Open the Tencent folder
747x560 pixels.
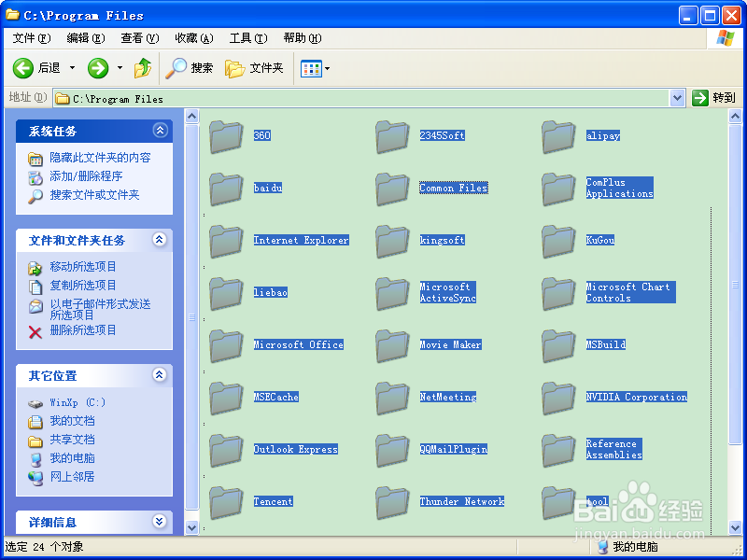click(273, 501)
